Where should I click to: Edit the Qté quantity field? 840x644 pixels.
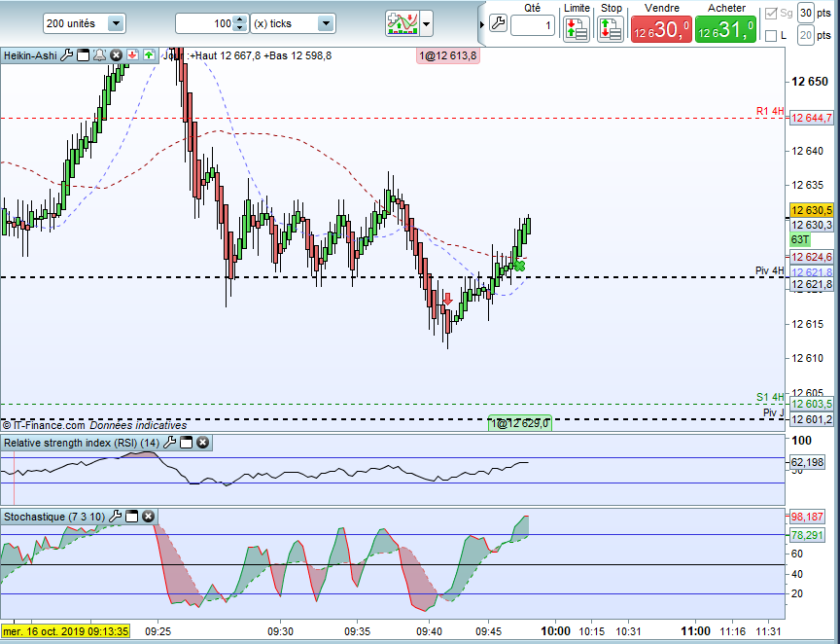pos(533,25)
